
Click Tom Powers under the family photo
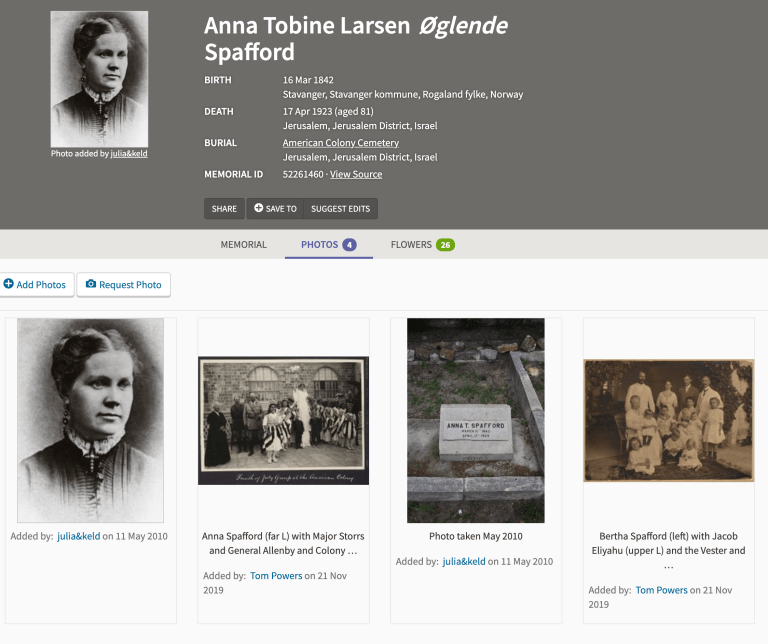(661, 590)
